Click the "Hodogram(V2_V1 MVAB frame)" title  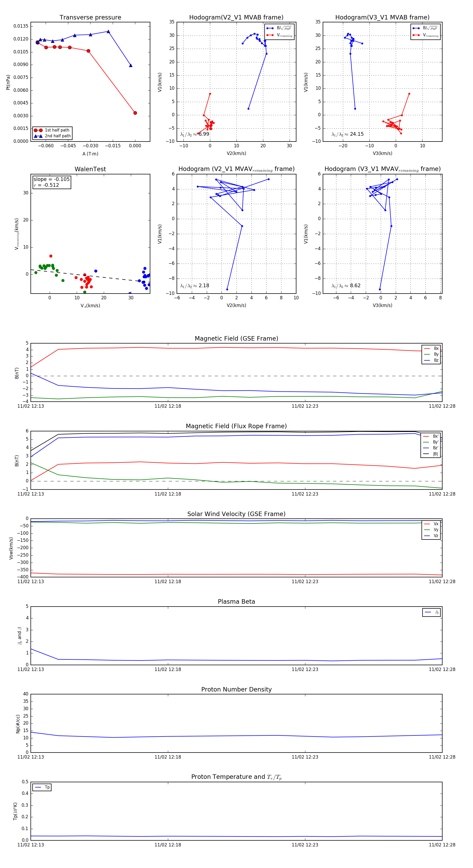[x=236, y=17]
